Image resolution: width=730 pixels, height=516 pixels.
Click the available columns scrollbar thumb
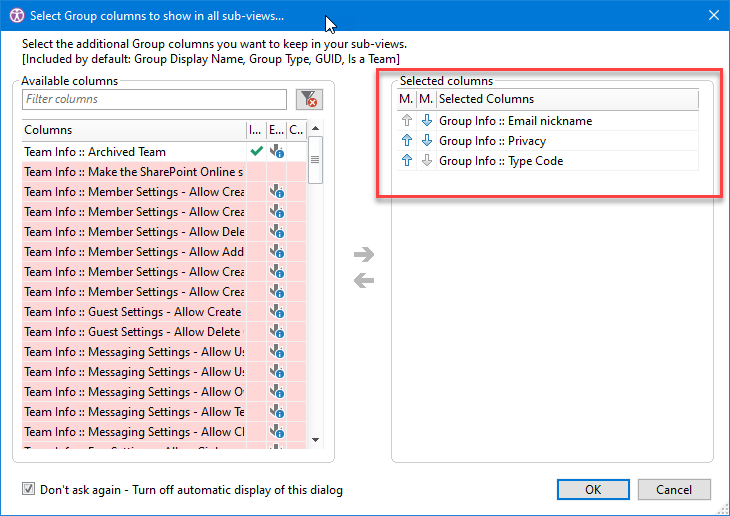315,162
